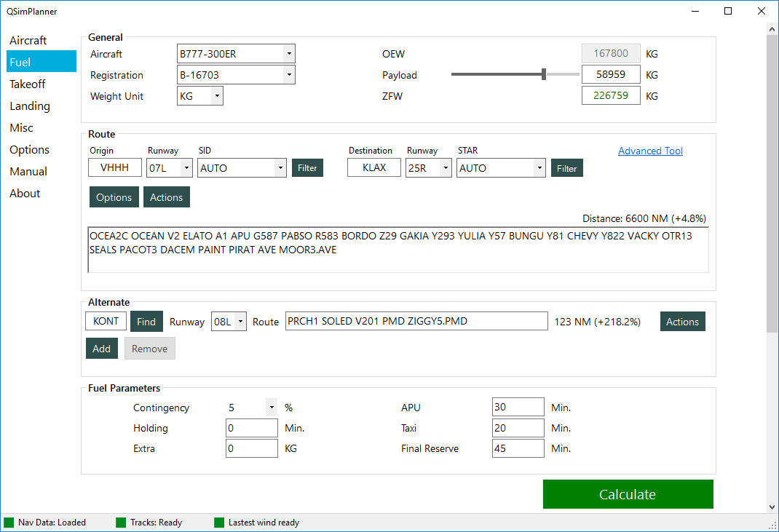Viewport: 779px width, 532px height.
Task: Open the Misc sidebar item
Action: (21, 127)
